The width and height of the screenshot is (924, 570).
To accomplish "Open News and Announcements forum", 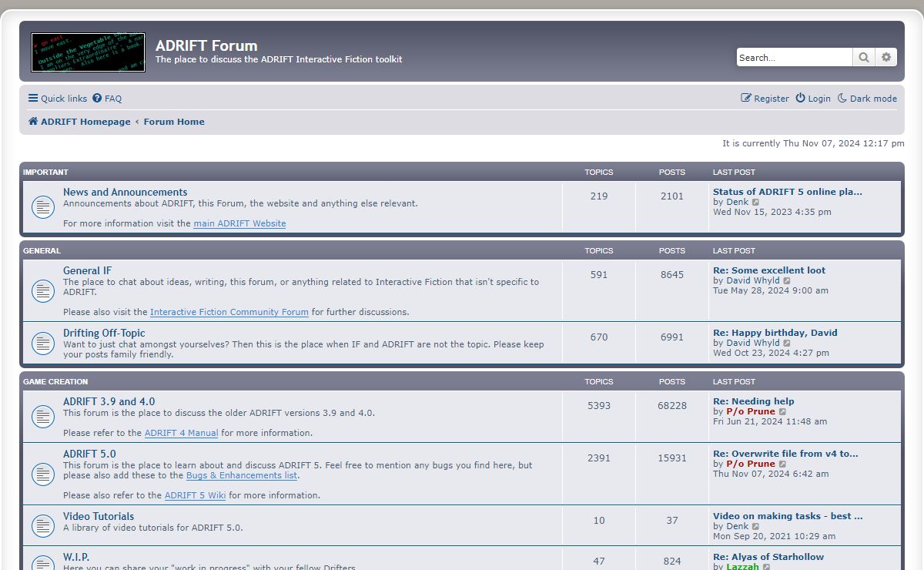I will (125, 193).
